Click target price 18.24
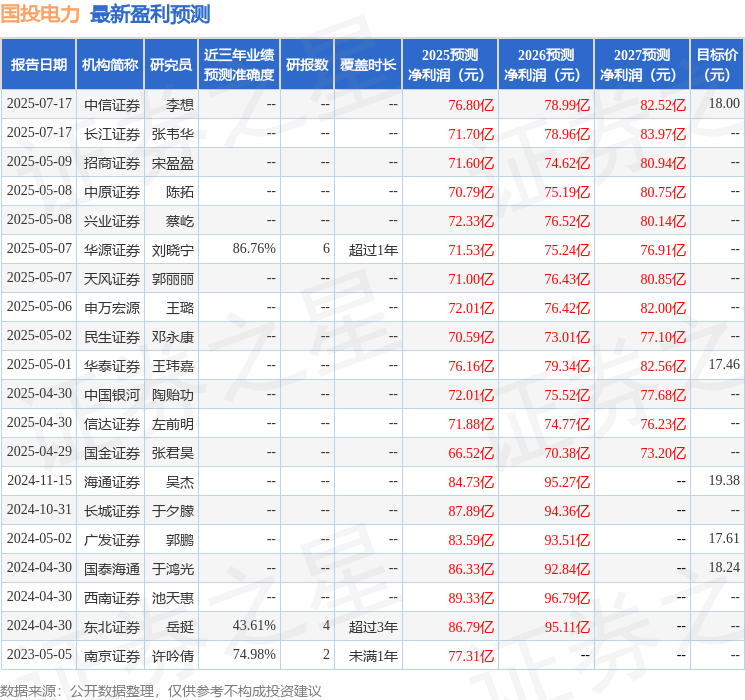The width and height of the screenshot is (745, 700). pos(724,567)
